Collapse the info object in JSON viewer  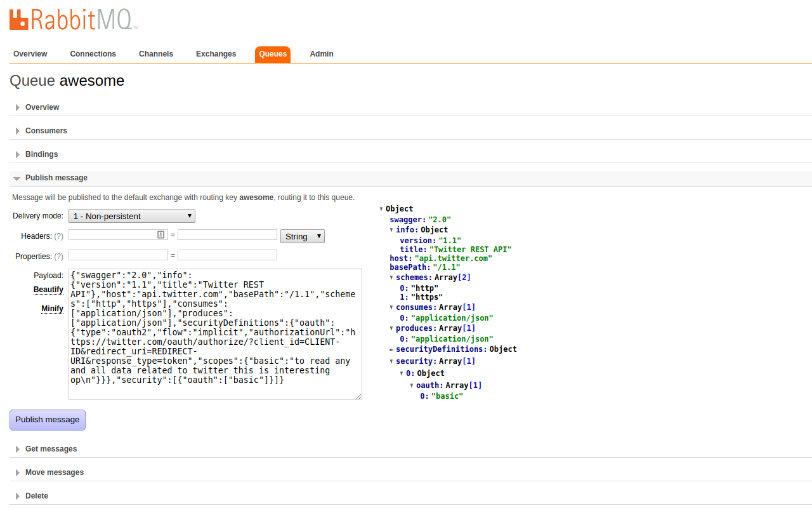[391, 230]
